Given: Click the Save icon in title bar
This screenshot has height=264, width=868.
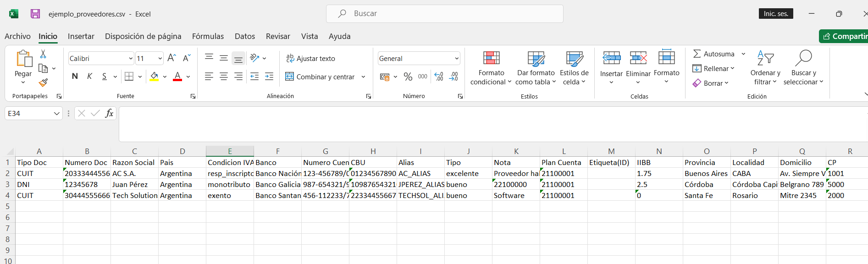Looking at the screenshot, I should (35, 14).
